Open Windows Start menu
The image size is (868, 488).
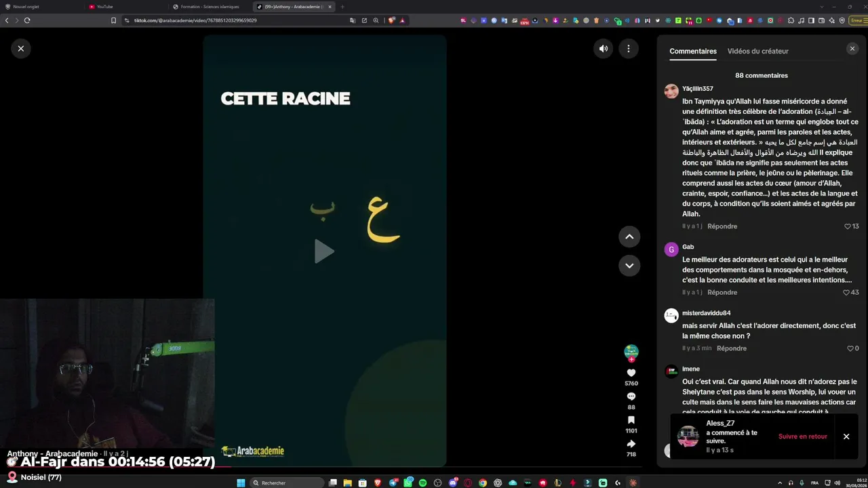click(241, 483)
